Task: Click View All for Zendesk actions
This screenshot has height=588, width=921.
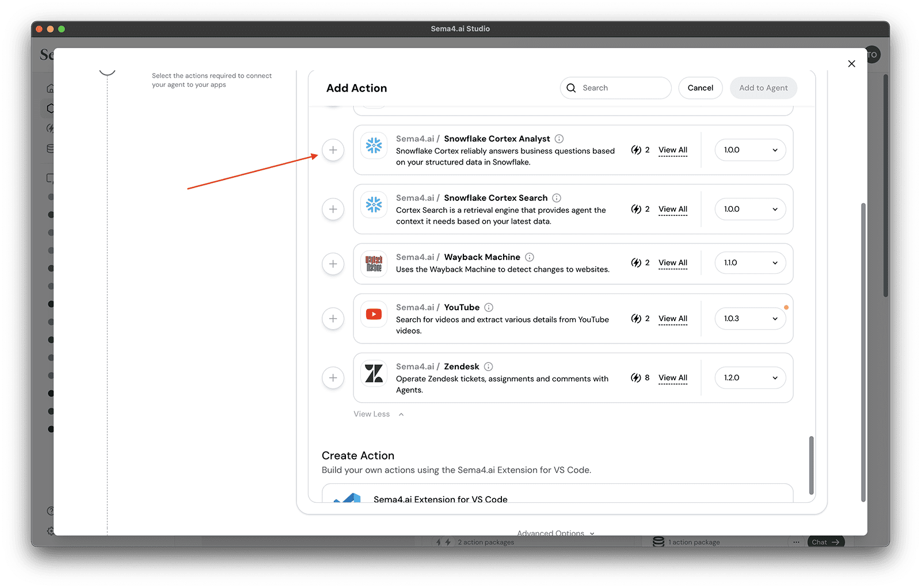Action: 673,378
